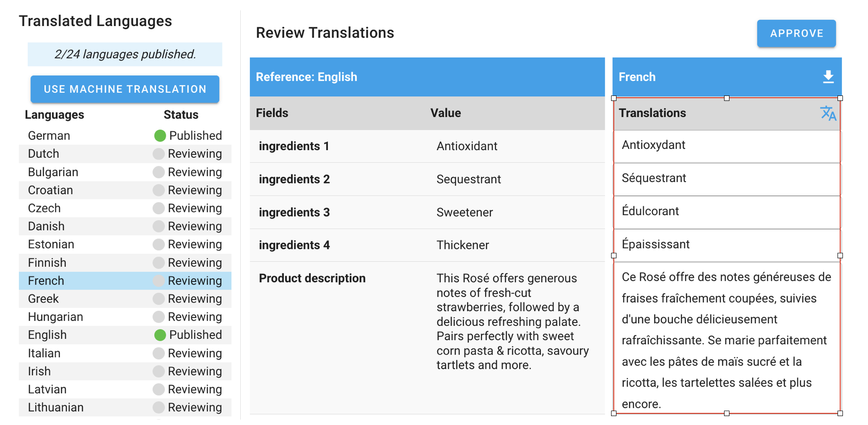868x425 pixels.
Task: Click Use Machine Translation button
Action: (x=125, y=89)
